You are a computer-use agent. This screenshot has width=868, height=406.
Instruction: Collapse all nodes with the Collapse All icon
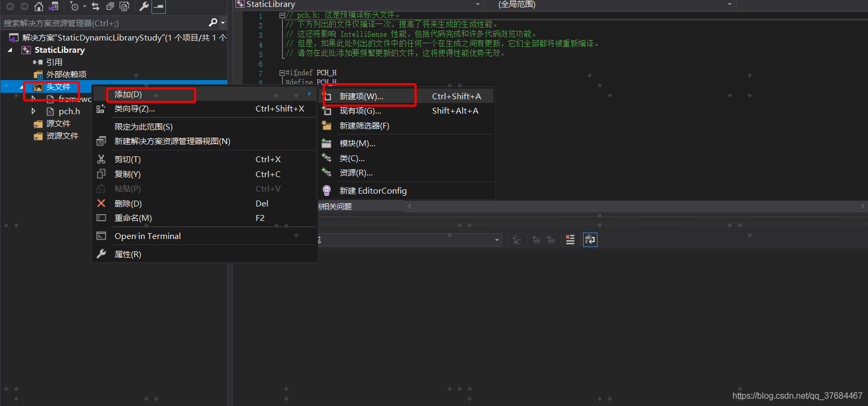click(110, 6)
